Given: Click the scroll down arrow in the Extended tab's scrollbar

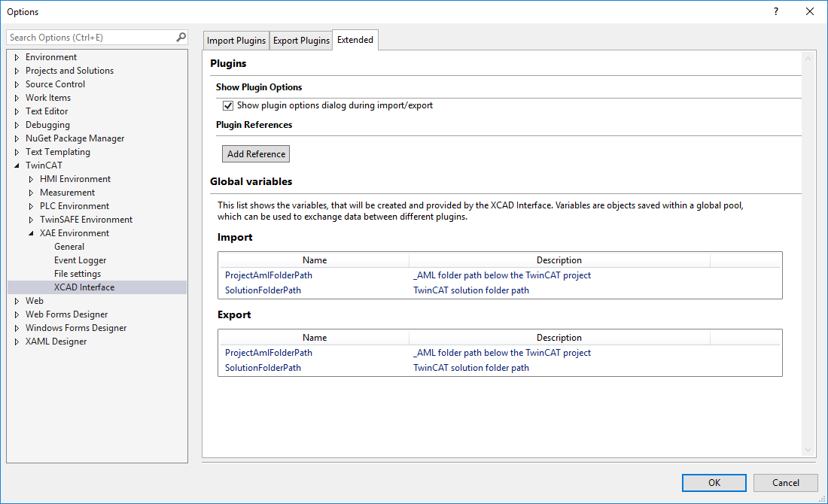Looking at the screenshot, I should point(808,450).
